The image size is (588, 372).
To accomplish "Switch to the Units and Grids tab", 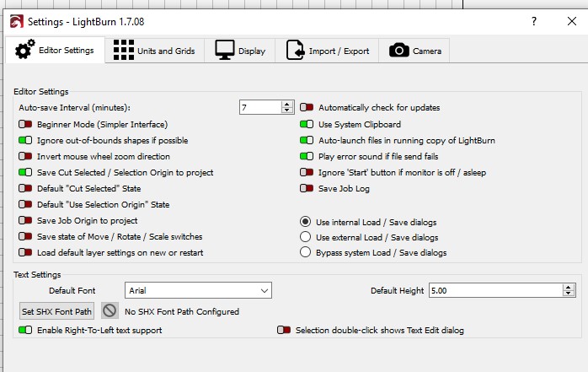I will (154, 51).
